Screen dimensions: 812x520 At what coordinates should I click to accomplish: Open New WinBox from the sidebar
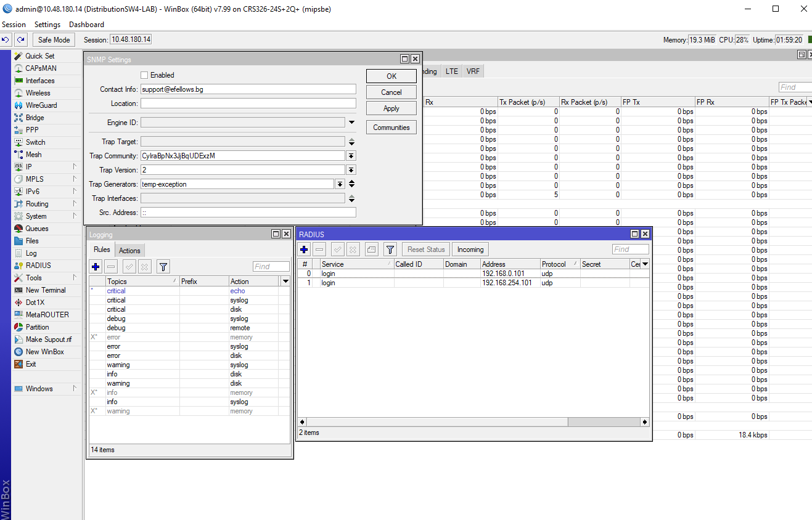[44, 352]
